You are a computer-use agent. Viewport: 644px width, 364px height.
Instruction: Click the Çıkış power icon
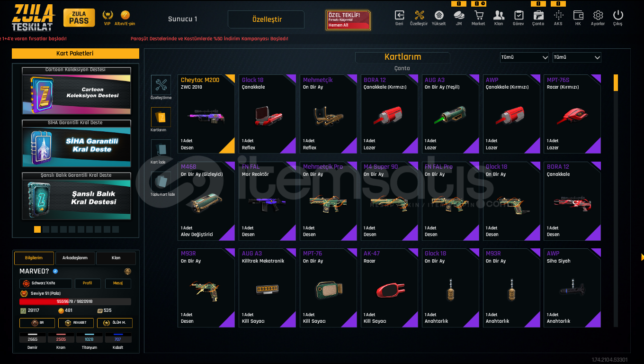point(617,15)
